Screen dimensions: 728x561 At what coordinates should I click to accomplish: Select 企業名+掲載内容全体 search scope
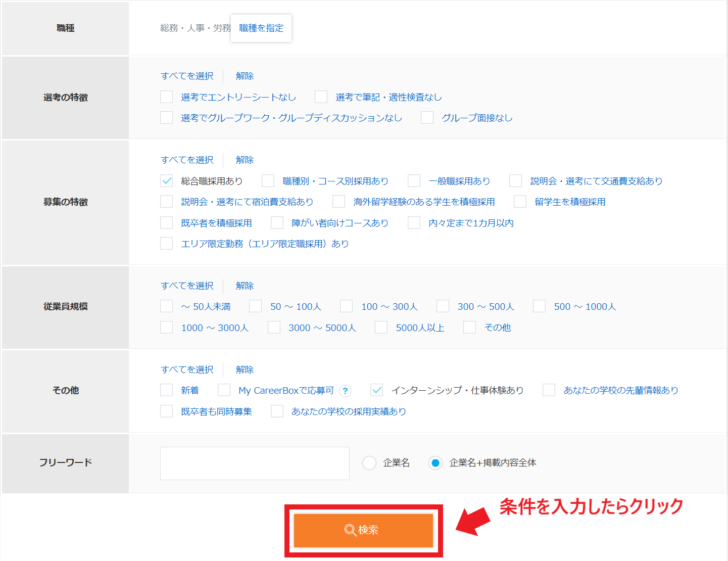pos(435,462)
